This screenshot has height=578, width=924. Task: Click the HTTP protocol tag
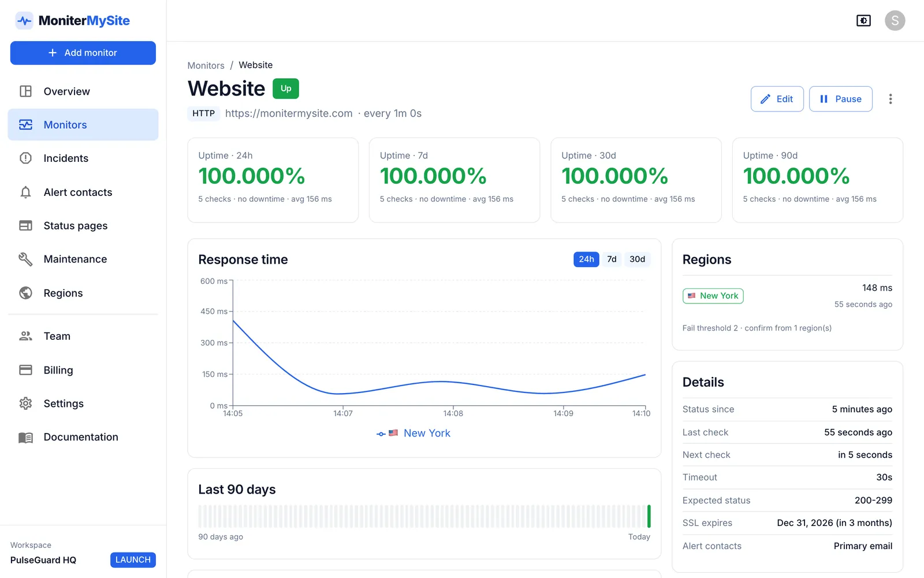coord(203,113)
